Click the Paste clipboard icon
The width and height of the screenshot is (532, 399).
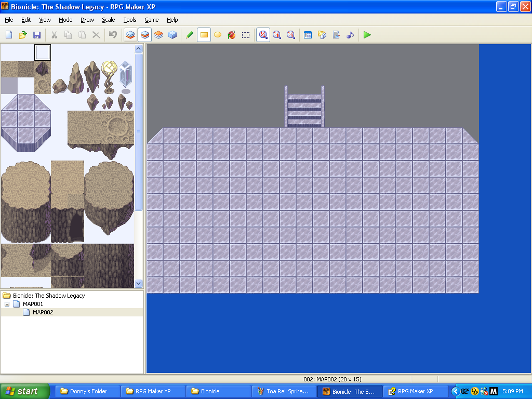82,35
